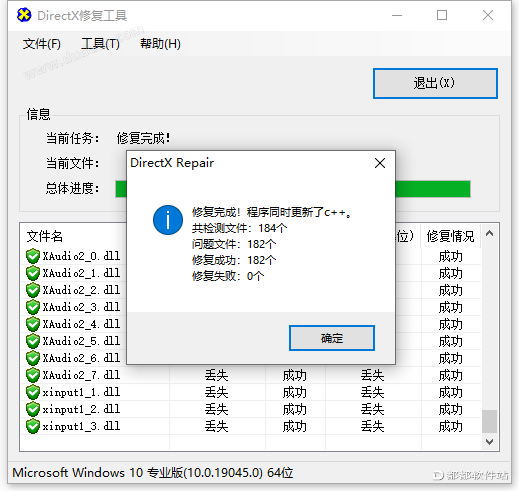Open the 帮助(H) menu
The width and height of the screenshot is (519, 491).
click(160, 44)
